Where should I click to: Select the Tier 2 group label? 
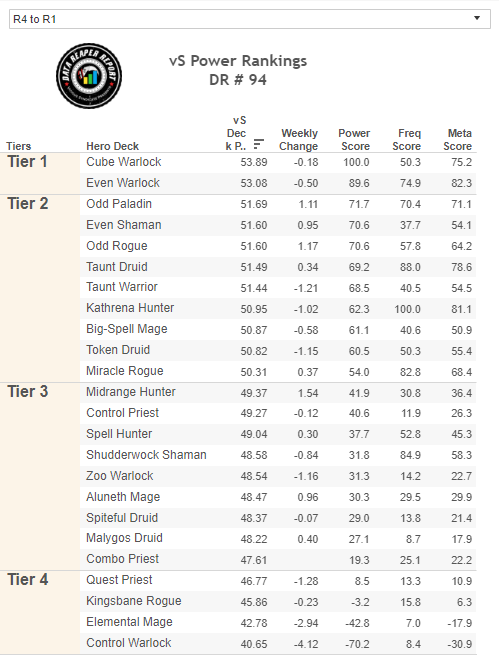point(28,204)
